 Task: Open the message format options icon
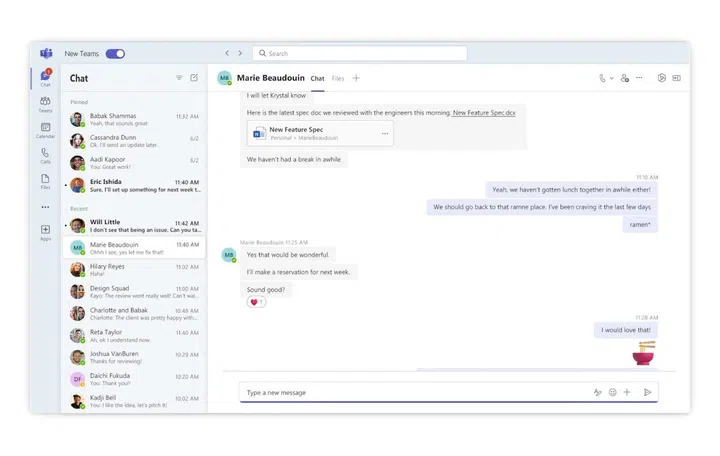(597, 392)
